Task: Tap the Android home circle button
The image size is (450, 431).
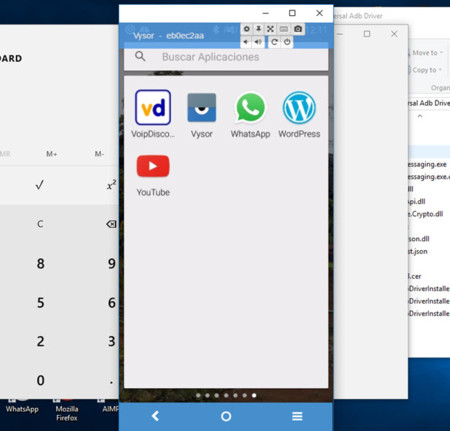Action: click(x=226, y=416)
